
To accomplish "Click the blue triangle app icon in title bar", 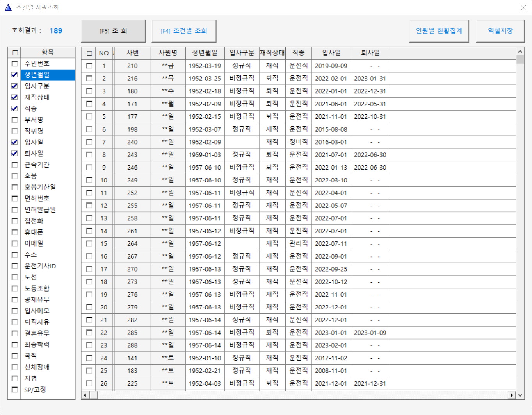I will [8, 7].
